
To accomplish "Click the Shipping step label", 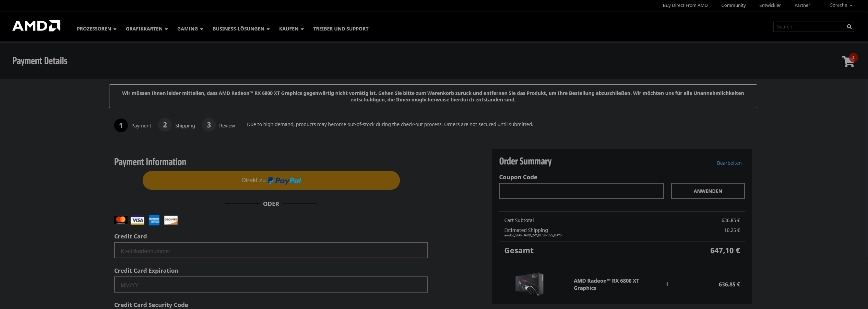I will coord(185,126).
